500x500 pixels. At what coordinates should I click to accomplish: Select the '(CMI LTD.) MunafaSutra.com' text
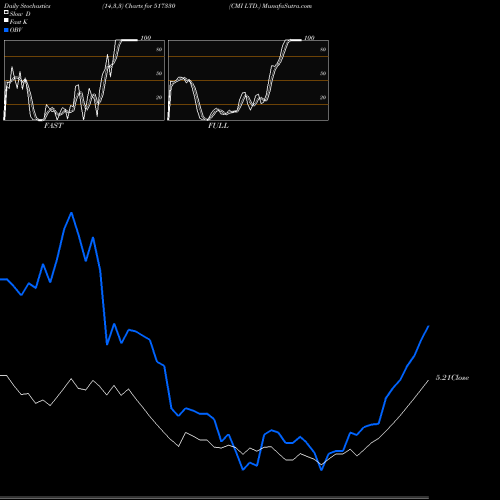click(270, 6)
